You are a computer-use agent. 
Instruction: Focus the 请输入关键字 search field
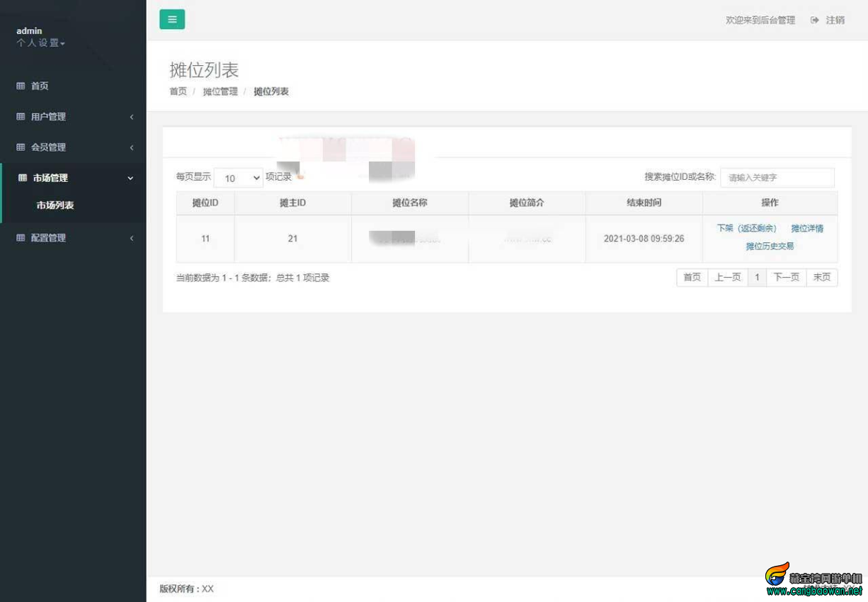point(777,178)
